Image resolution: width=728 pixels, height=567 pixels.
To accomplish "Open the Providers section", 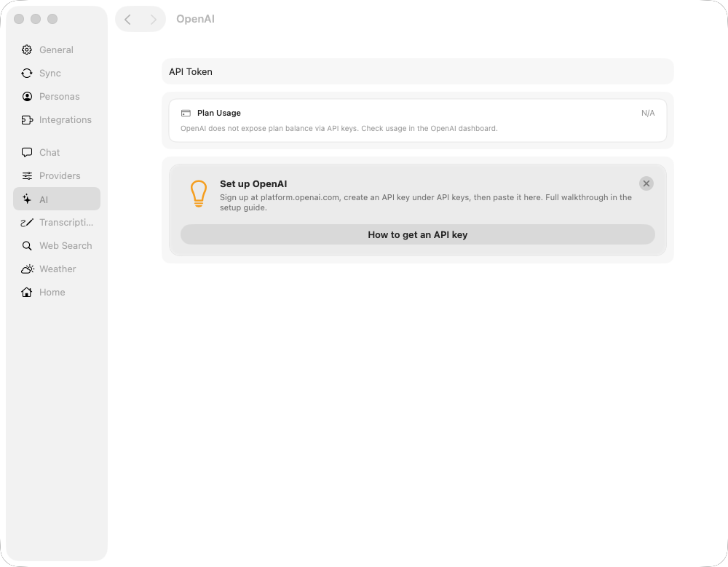I will tap(57, 175).
